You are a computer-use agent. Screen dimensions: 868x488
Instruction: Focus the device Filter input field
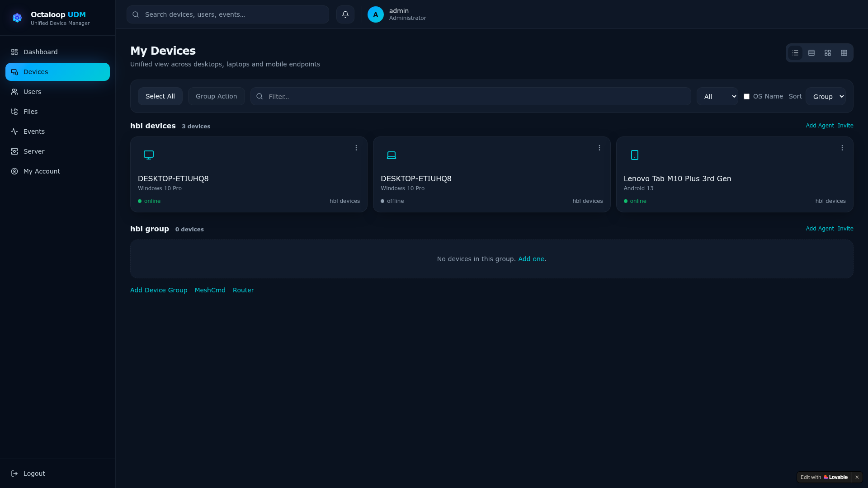[471, 96]
